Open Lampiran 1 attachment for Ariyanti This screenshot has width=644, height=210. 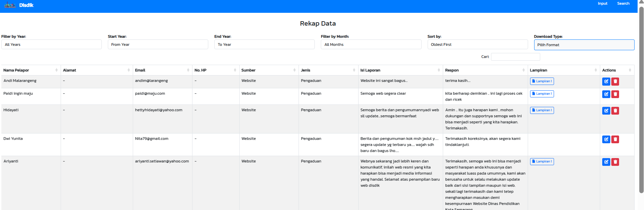[x=542, y=161]
